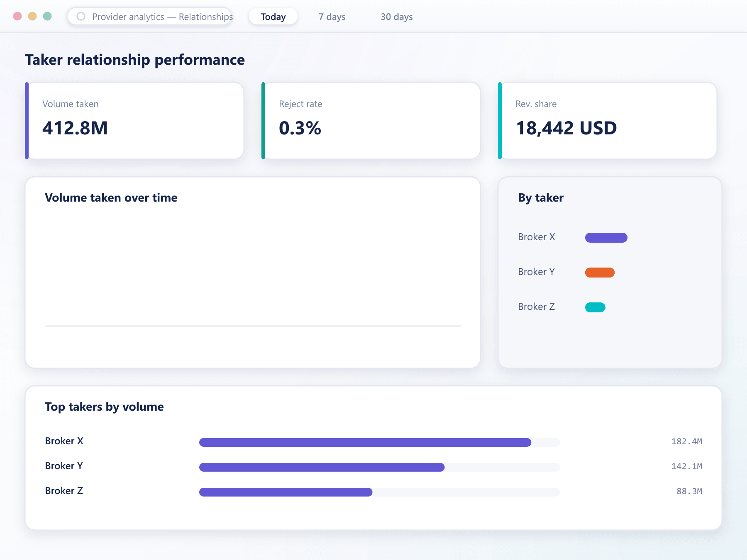Click the 88.3M volume value
Screen dimensions: 747x560
point(689,491)
